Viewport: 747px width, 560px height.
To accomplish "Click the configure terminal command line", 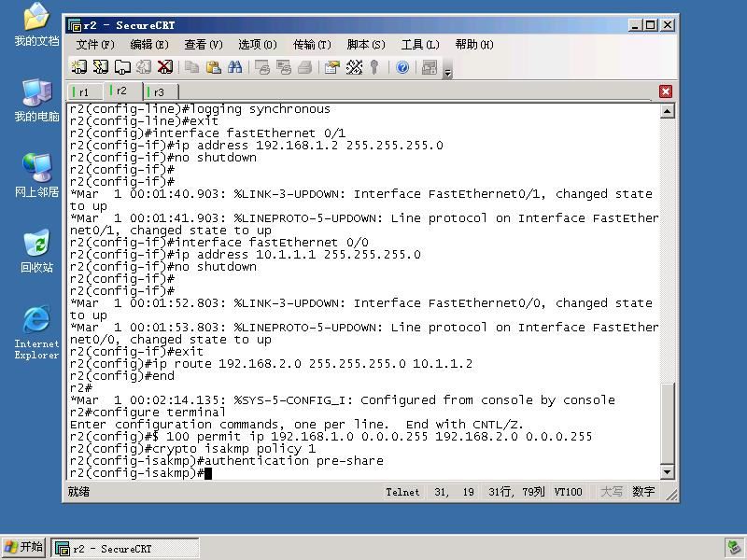I will coord(148,413).
